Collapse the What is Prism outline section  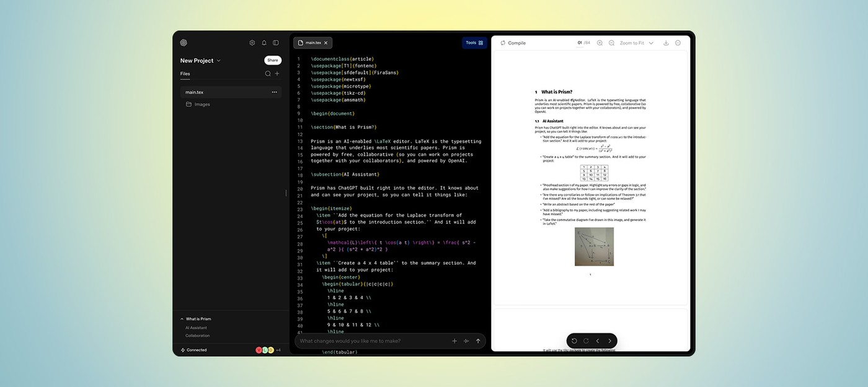pyautogui.click(x=182, y=319)
